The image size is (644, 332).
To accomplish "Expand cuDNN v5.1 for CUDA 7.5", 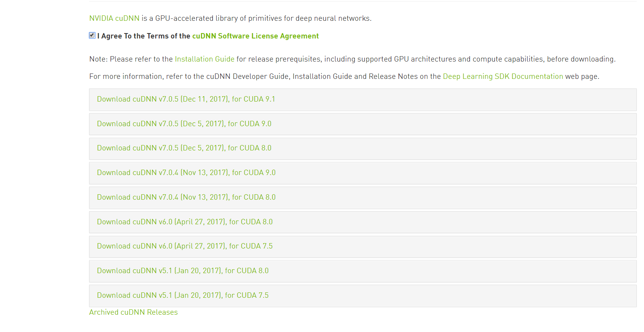I will coord(183,295).
